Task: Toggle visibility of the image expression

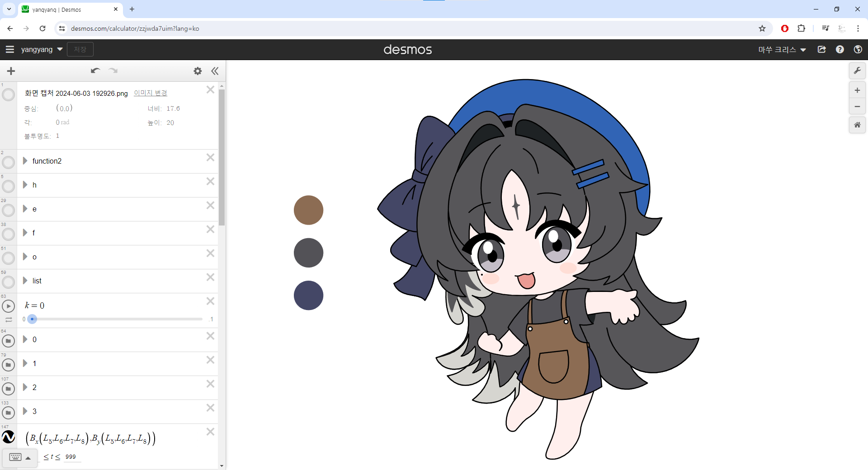Action: click(x=8, y=95)
